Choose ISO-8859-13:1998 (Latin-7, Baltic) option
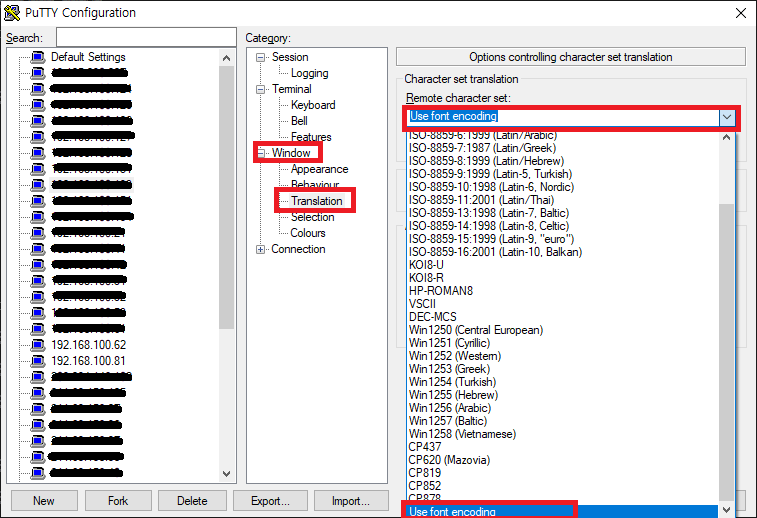757x518 pixels. [489, 213]
